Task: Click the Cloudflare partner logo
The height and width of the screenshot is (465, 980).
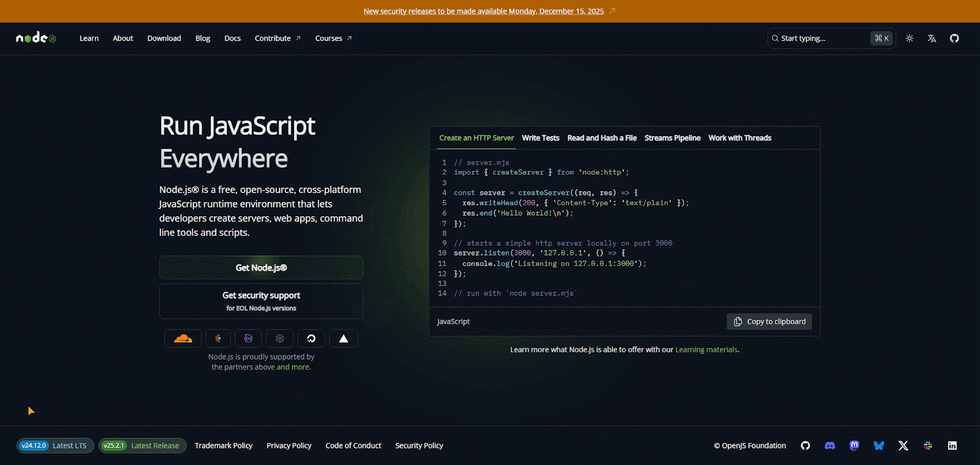Action: tap(183, 338)
